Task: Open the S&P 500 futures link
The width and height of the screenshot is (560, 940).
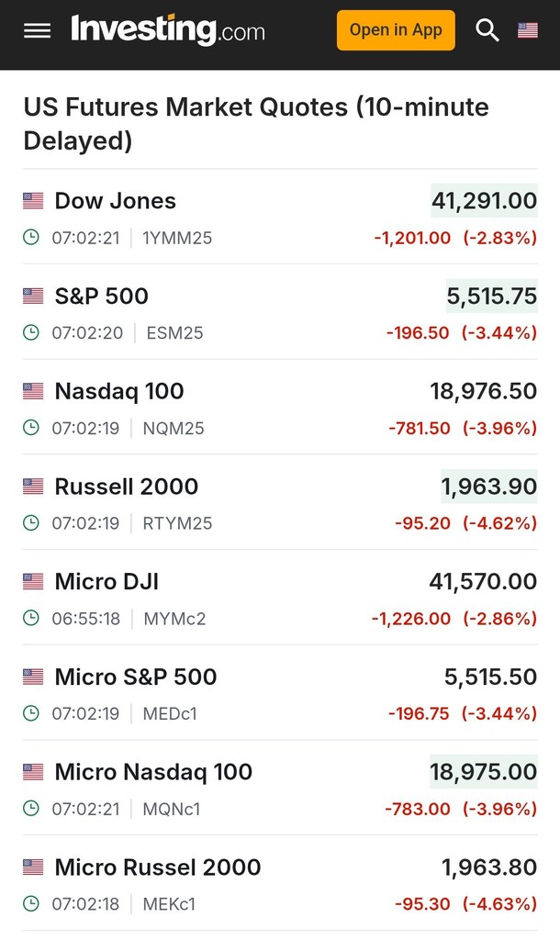Action: tap(101, 297)
